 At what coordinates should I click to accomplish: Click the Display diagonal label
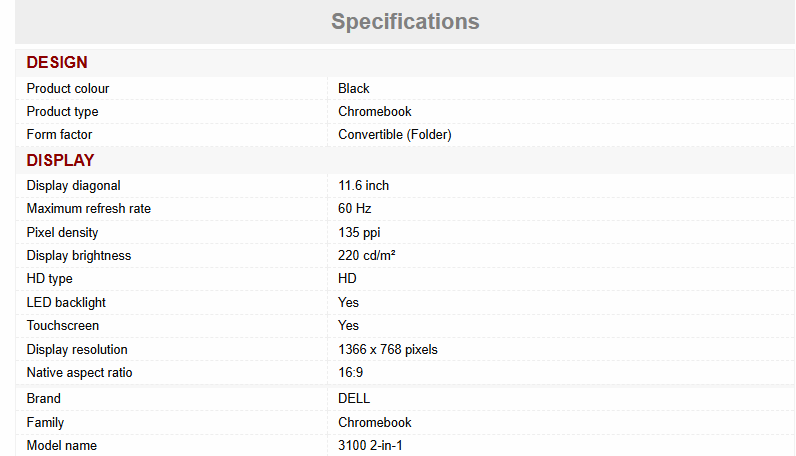[x=73, y=186]
